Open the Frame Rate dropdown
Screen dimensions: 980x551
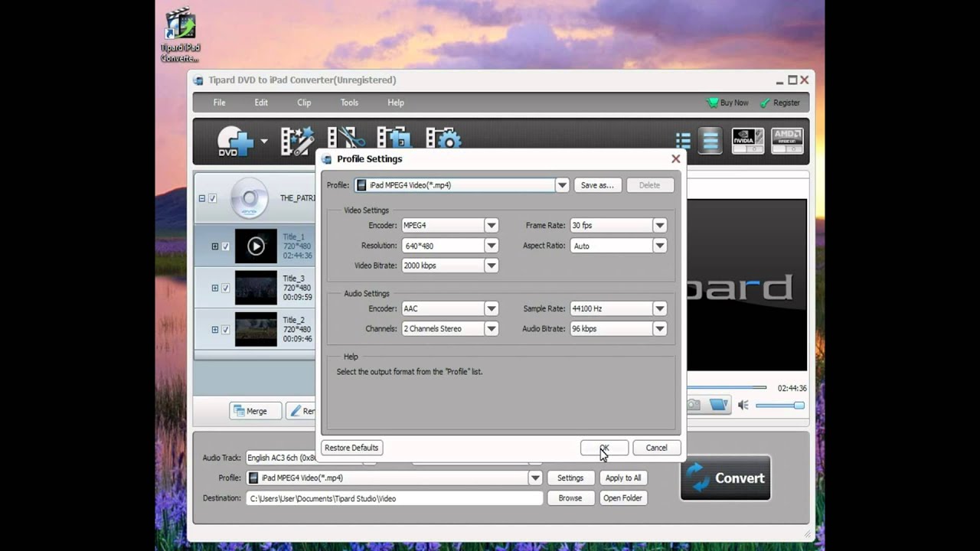pyautogui.click(x=659, y=226)
